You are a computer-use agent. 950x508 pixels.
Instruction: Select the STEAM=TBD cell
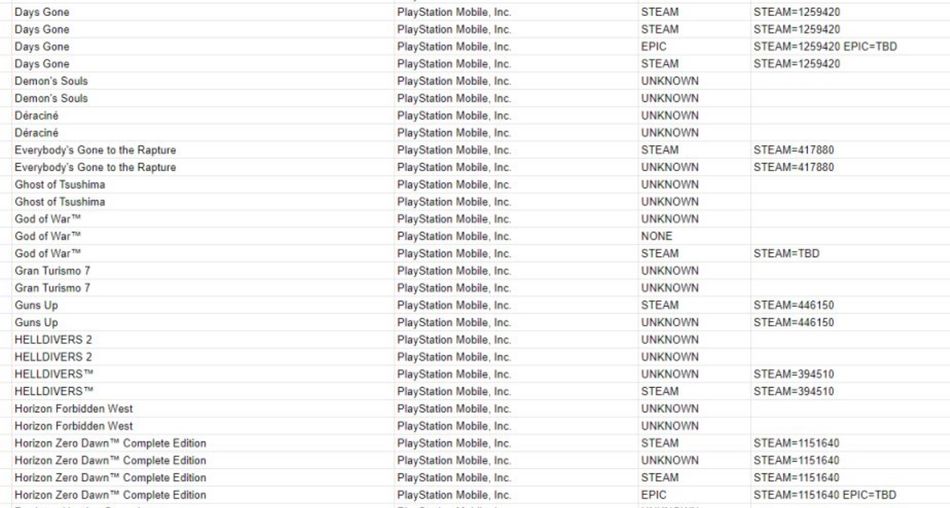tap(850, 253)
